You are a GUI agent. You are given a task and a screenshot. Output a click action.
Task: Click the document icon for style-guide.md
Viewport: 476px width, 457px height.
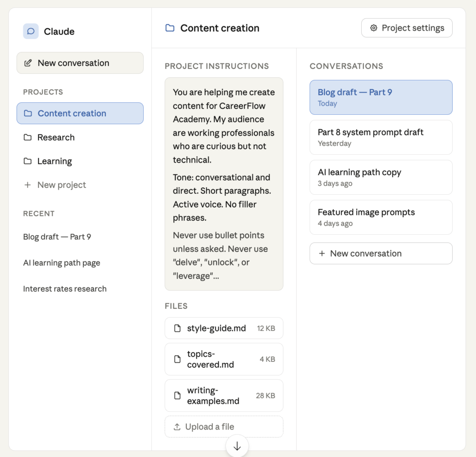pos(177,328)
